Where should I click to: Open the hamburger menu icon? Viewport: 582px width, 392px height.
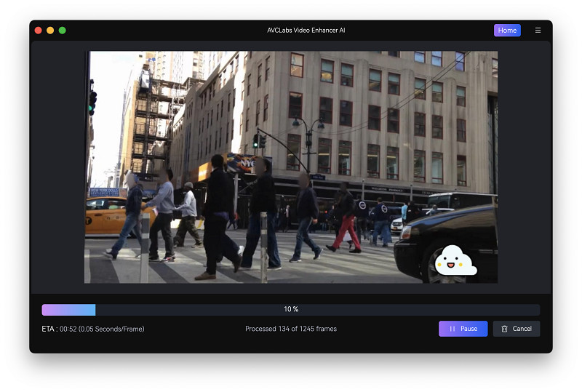point(538,31)
